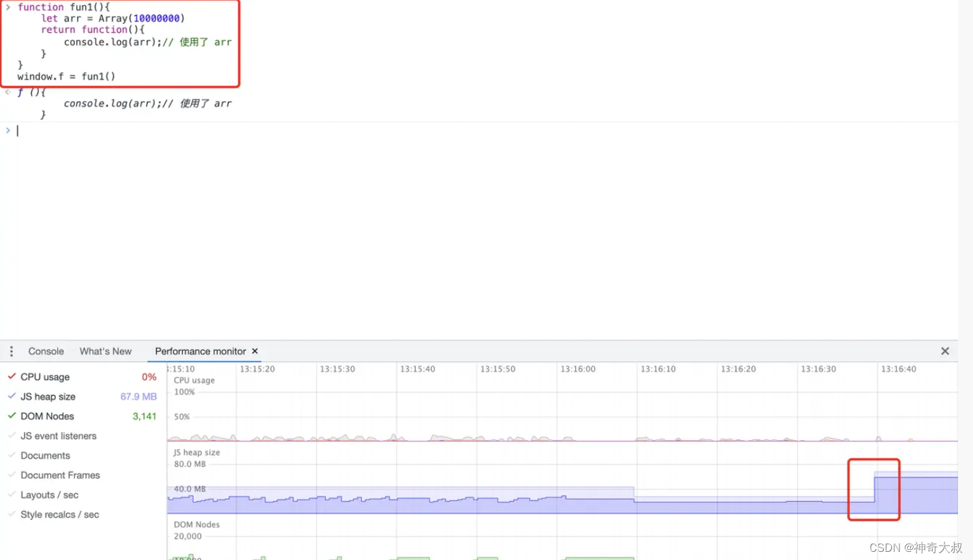Switch to the Console drawer tab
Screen dimensions: 973x560
pos(46,352)
